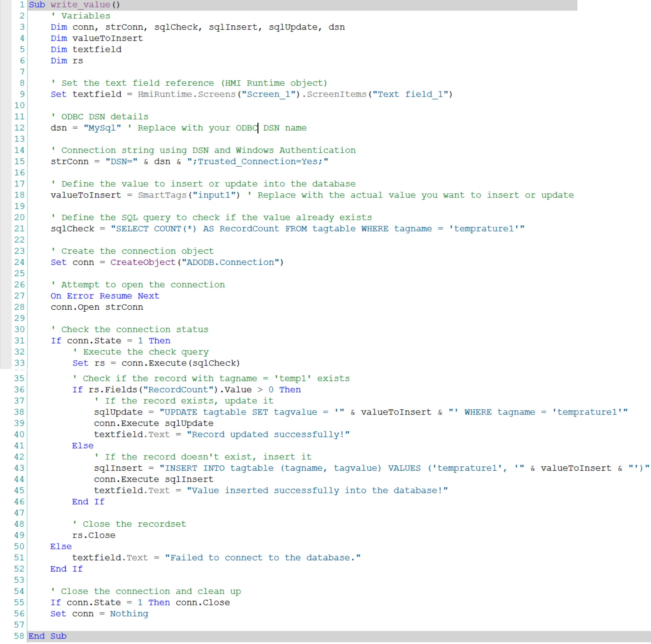Click "Failed to connect to the database." string
Viewport: 651px width, 644px height.
tap(262, 558)
